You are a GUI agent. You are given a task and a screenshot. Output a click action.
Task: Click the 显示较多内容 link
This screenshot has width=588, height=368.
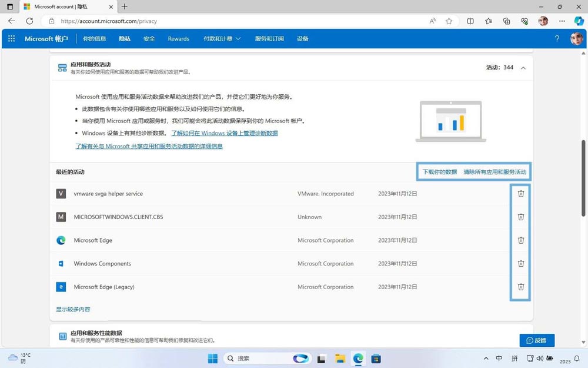[72, 309]
